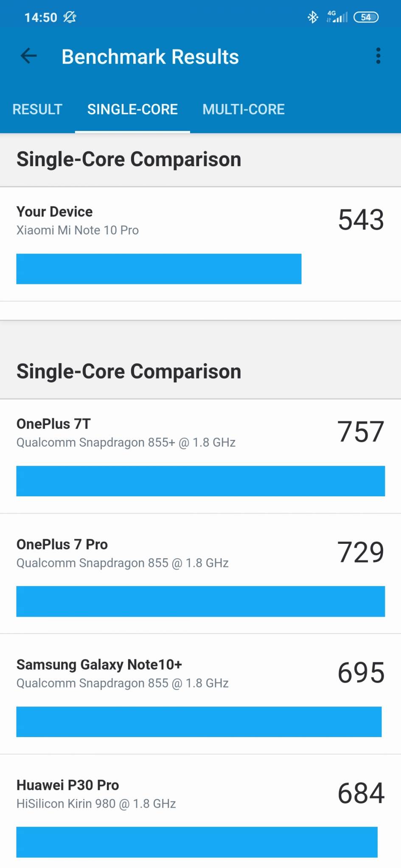Tap the Xiaomi Mi Note 10 Pro label
This screenshot has height=868, width=401.
coord(78,230)
